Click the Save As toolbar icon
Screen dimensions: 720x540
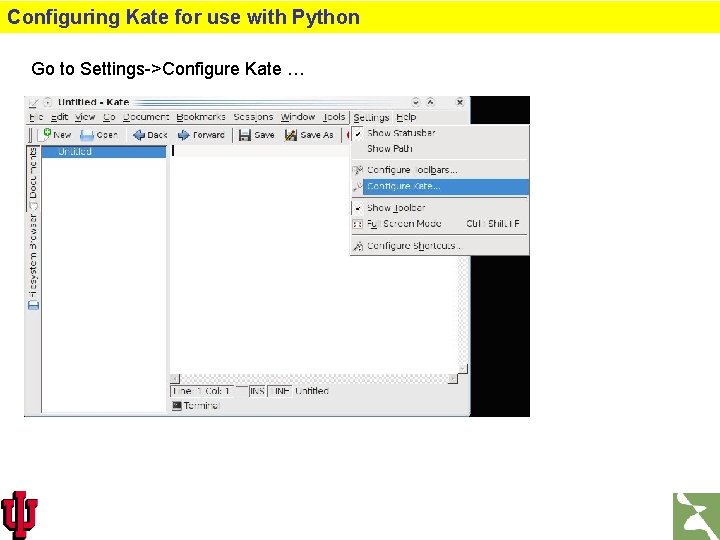pyautogui.click(x=291, y=135)
